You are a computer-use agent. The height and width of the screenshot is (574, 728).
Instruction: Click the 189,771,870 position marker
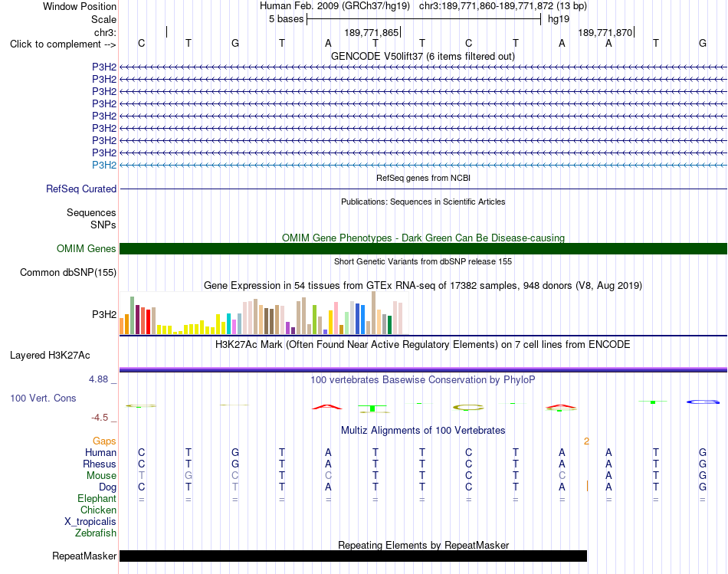tap(605, 32)
